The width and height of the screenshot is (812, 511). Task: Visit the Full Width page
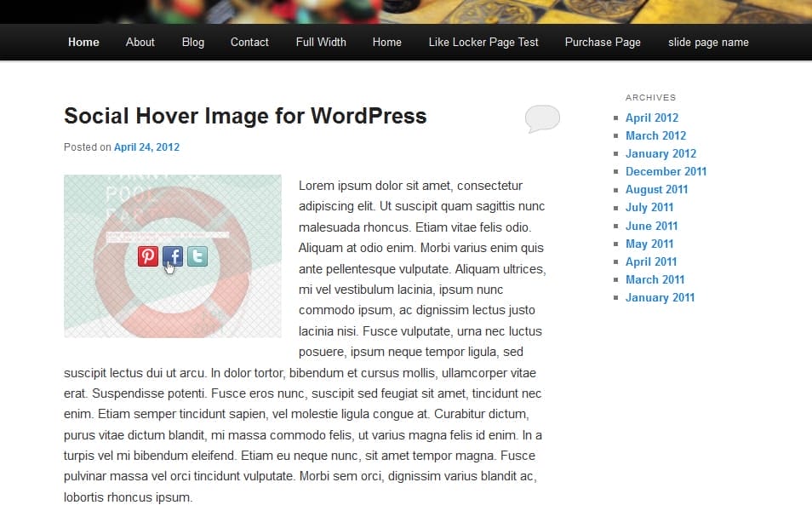[321, 41]
